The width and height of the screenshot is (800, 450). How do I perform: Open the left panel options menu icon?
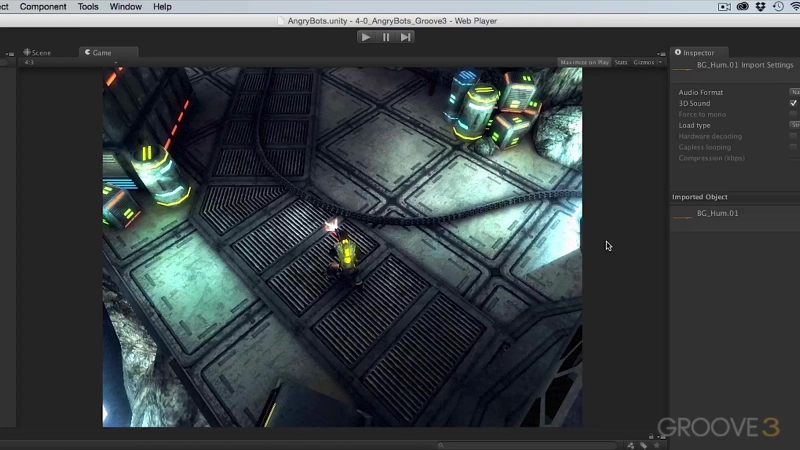pos(10,54)
